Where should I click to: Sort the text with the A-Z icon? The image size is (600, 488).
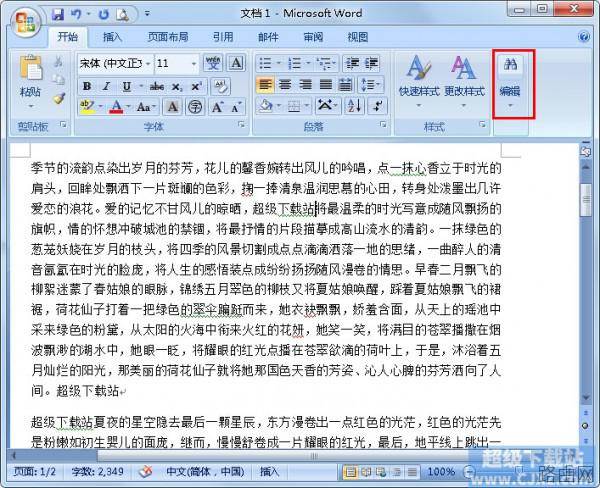coord(354,106)
